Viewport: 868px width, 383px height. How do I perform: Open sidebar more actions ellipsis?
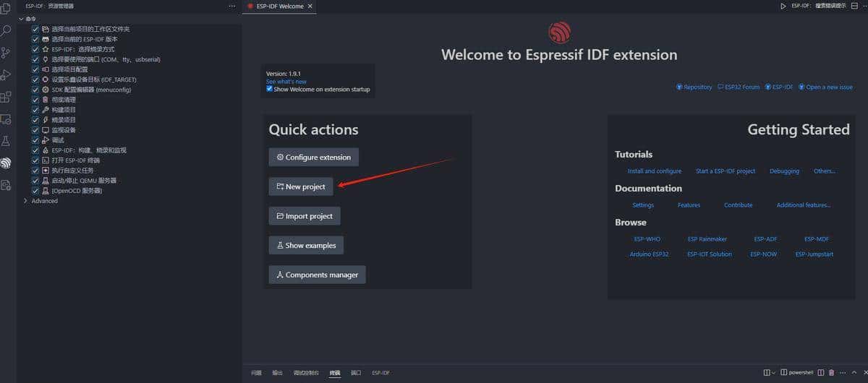(231, 6)
